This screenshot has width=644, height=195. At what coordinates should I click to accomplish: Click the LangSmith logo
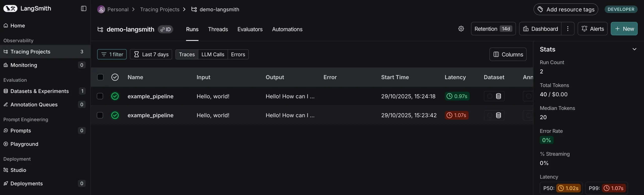pos(27,9)
